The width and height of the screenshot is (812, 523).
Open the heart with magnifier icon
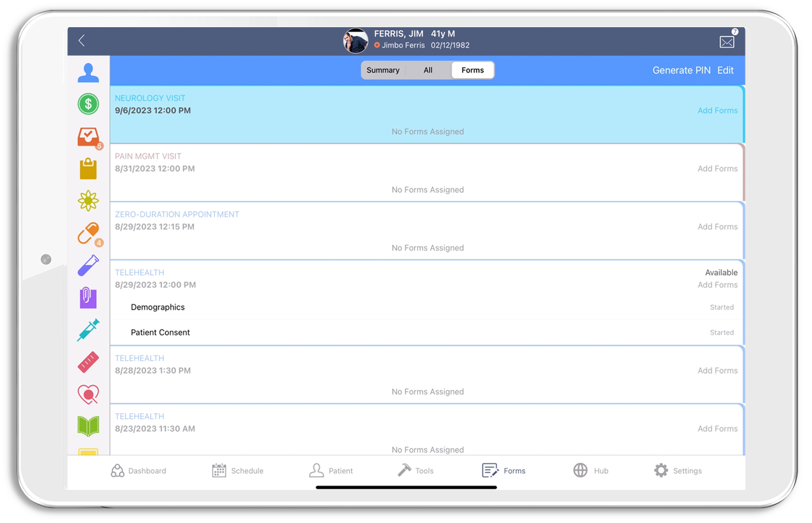click(88, 394)
